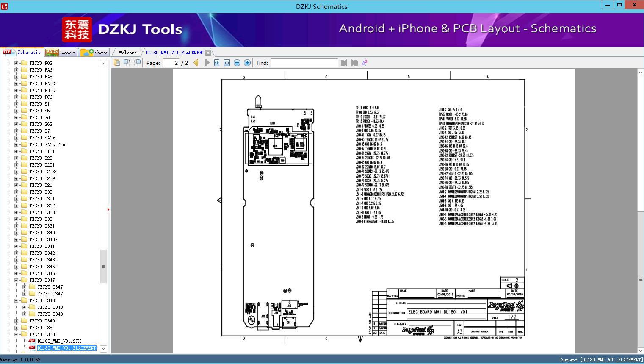Select TECNO S6S in the tree
Screen dimensions: 644x364
41,124
